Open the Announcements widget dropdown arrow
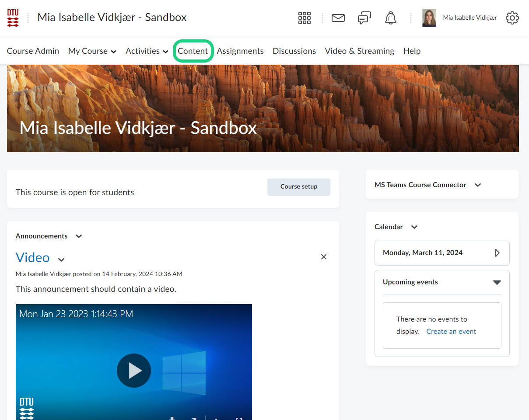Viewport: 529px width, 420px height. coord(79,236)
